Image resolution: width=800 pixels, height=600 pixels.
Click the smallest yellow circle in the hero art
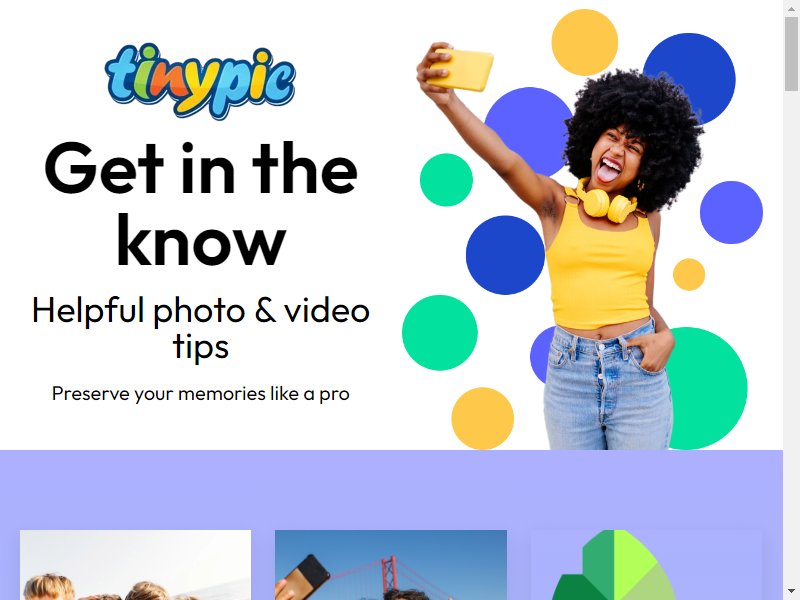689,274
